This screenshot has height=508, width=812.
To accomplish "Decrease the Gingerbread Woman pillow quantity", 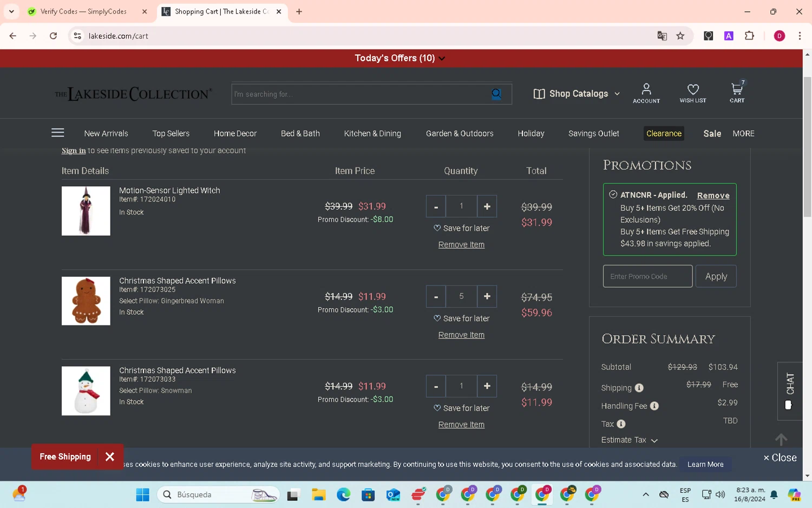I will pos(436,296).
